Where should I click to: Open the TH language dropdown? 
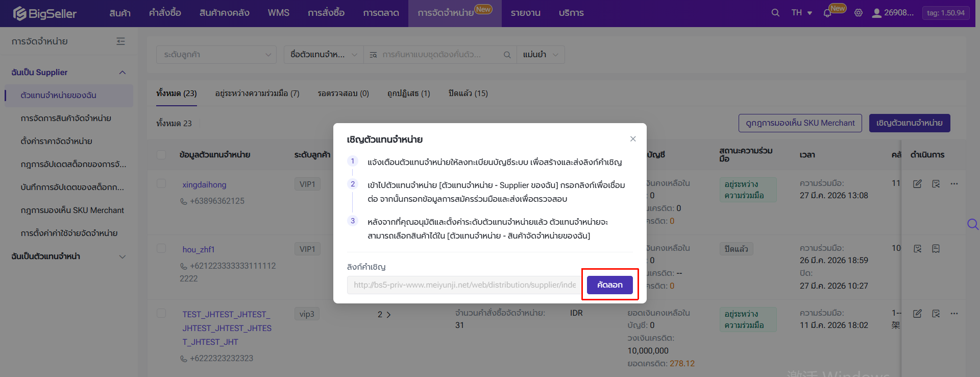802,13
